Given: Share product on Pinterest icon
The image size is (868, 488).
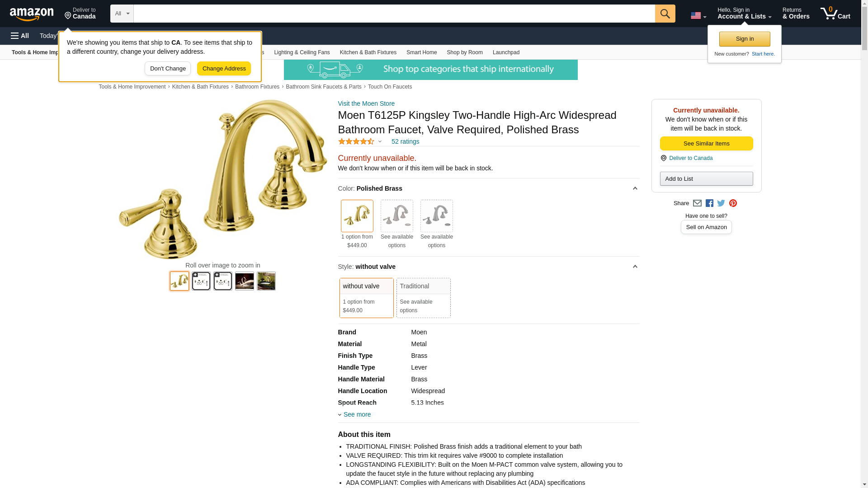Looking at the screenshot, I should [x=733, y=203].
